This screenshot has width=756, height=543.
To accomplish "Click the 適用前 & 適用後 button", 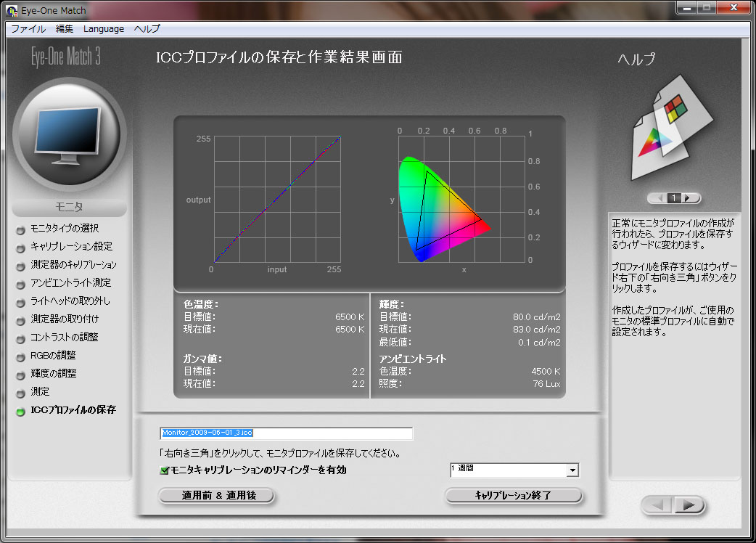I will 217,496.
